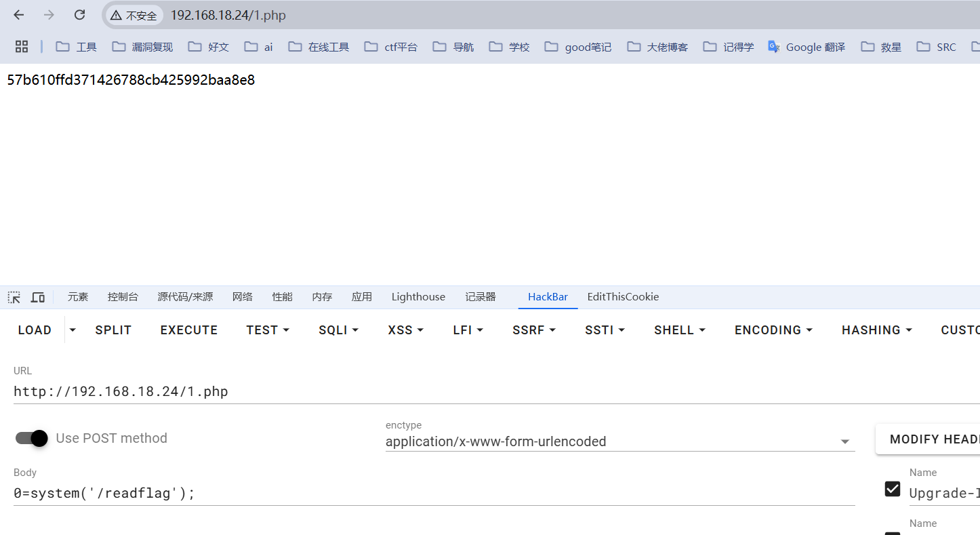This screenshot has height=535, width=980.
Task: Switch to the EditThisCookie tab
Action: pyautogui.click(x=623, y=297)
